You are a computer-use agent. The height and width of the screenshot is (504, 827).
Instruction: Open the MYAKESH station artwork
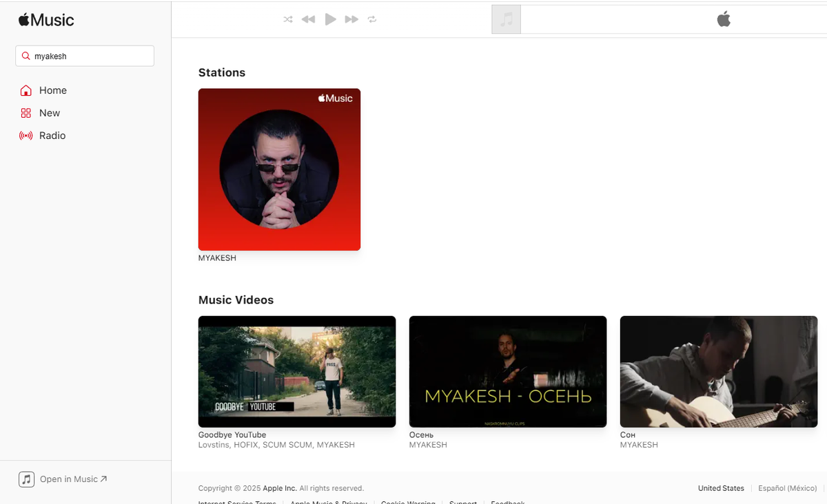pos(279,169)
